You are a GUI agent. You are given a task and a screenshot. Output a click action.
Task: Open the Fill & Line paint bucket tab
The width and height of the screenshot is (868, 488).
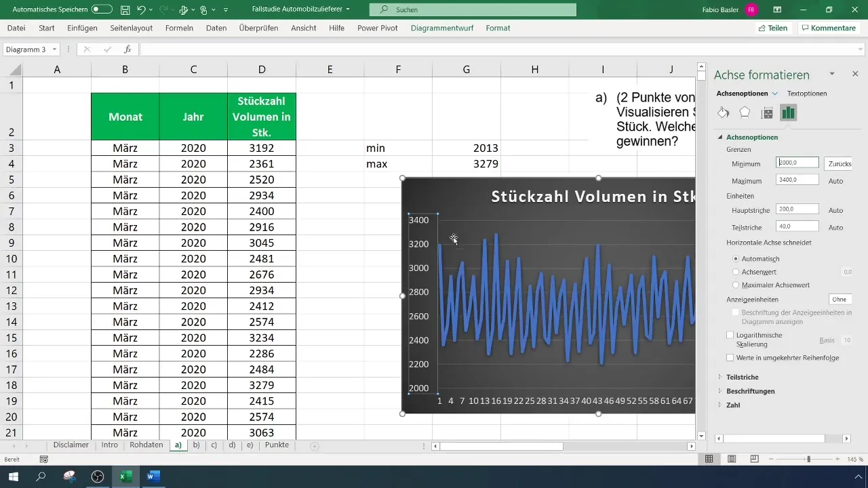[x=724, y=113]
